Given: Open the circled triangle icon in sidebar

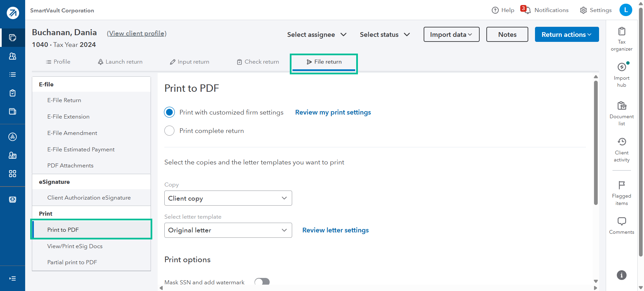Looking at the screenshot, I should click(x=12, y=137).
